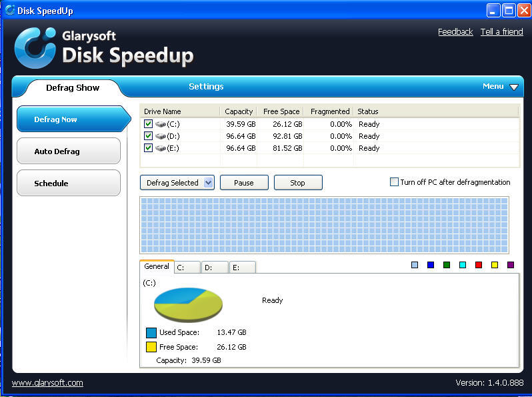Uncheck the E: drive checkbox
Screen dimensions: 532x397
(x=148, y=147)
